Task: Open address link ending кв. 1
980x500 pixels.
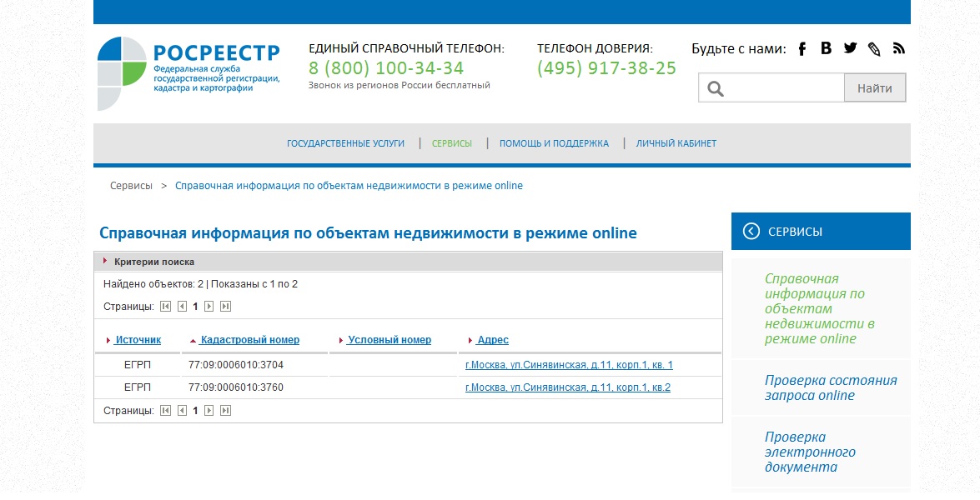Action: coord(569,365)
